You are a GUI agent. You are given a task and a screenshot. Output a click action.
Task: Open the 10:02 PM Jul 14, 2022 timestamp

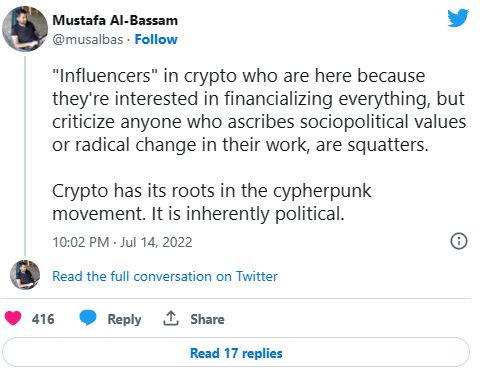(x=122, y=242)
